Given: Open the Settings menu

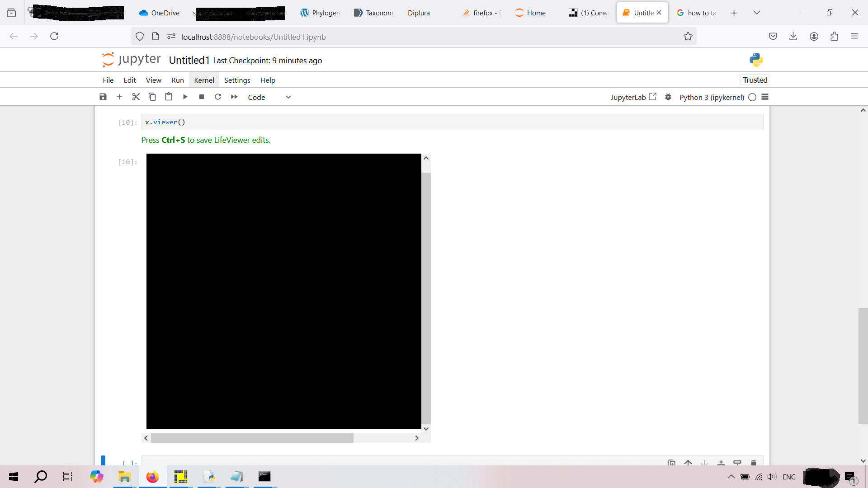Looking at the screenshot, I should tap(237, 80).
